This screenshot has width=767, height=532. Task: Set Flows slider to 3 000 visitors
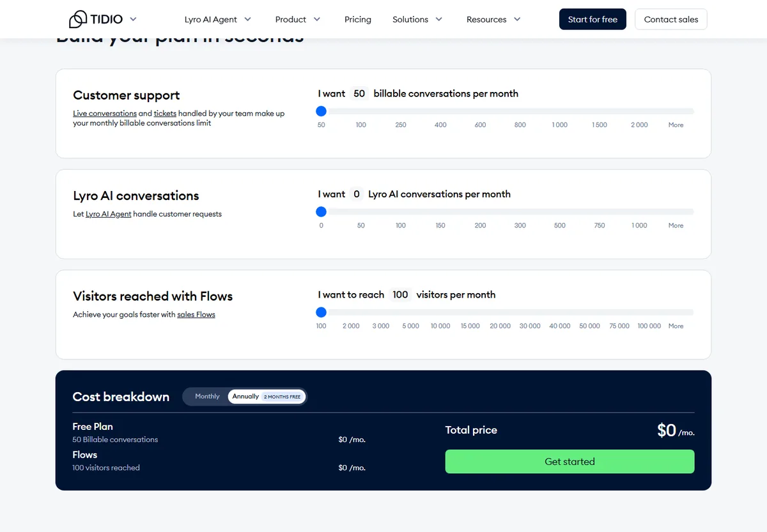(381, 326)
